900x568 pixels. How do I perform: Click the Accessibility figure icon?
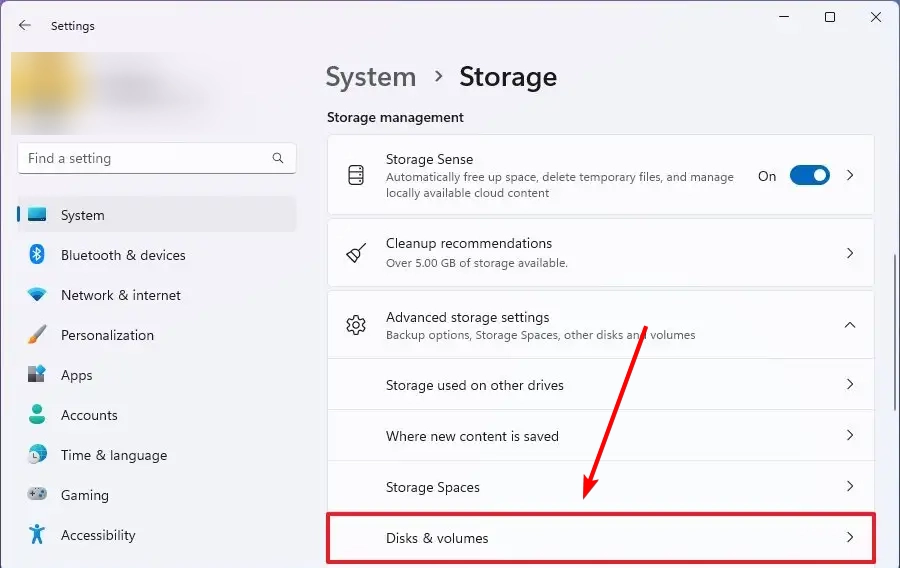pos(37,534)
